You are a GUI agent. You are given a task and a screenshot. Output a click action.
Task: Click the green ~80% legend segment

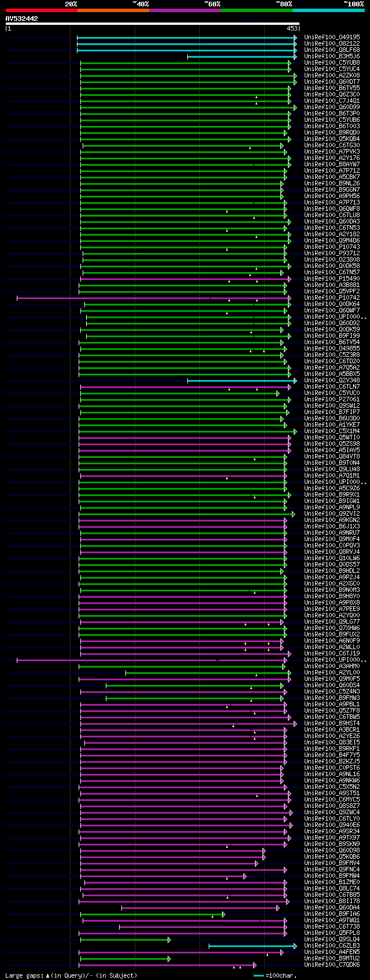(x=257, y=10)
